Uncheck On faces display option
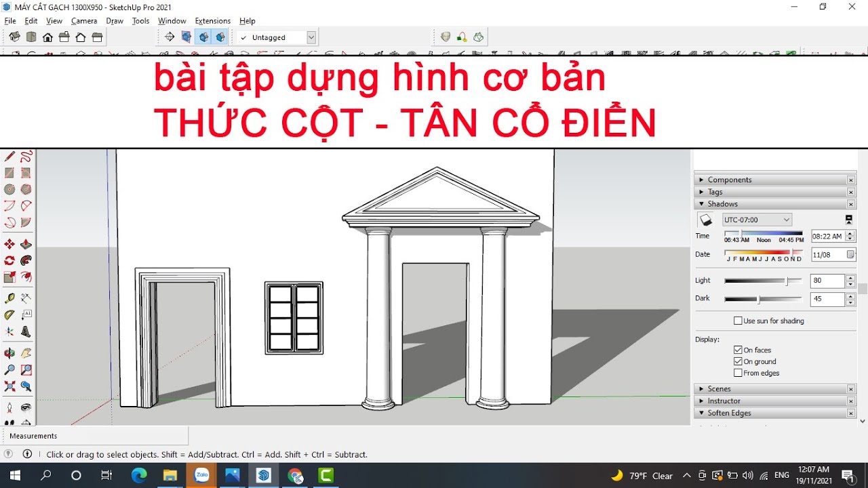Screen dimensions: 868x488 coord(738,350)
